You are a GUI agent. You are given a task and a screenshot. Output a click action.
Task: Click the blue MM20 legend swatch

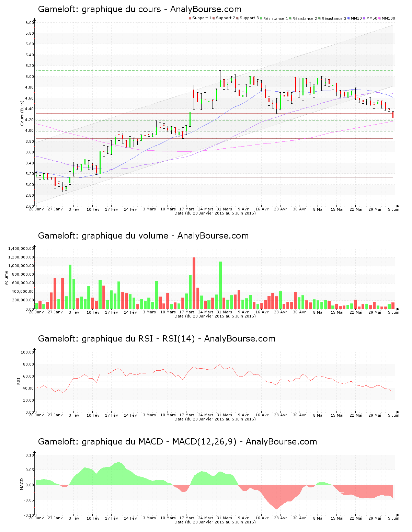point(349,18)
